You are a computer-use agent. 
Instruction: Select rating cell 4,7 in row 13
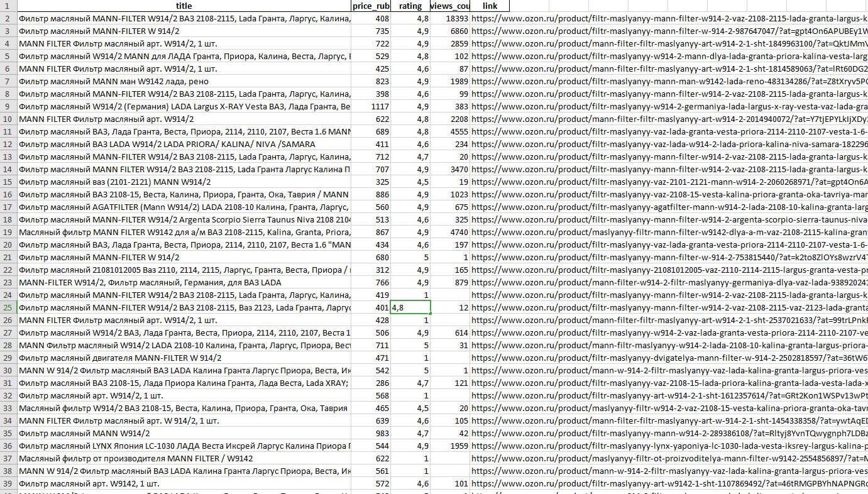point(410,156)
